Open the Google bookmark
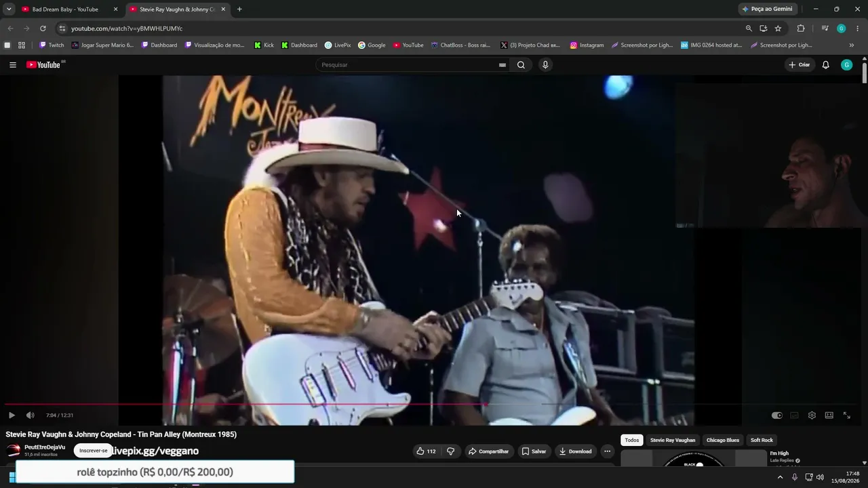Image resolution: width=868 pixels, height=488 pixels. pyautogui.click(x=372, y=45)
